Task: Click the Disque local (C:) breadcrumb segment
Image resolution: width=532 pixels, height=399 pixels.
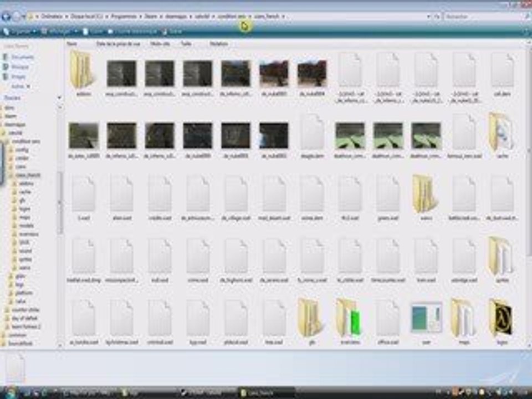Action: pyautogui.click(x=87, y=16)
